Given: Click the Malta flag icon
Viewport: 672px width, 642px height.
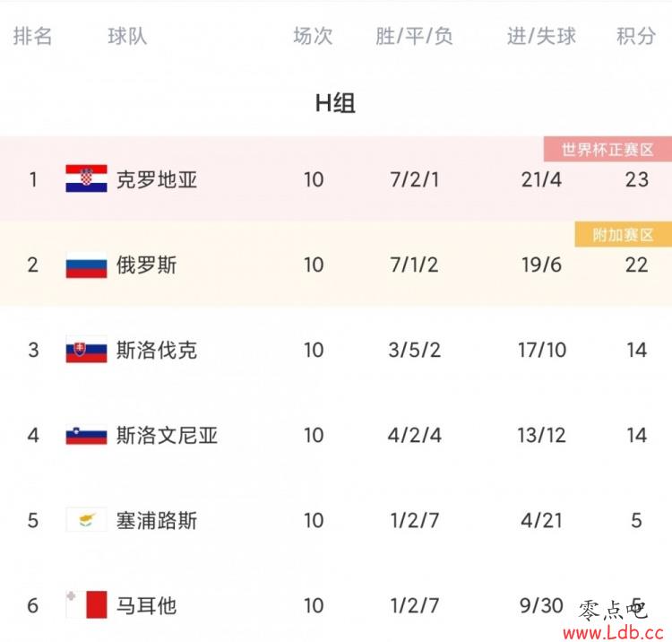Looking at the screenshot, I should (x=86, y=604).
